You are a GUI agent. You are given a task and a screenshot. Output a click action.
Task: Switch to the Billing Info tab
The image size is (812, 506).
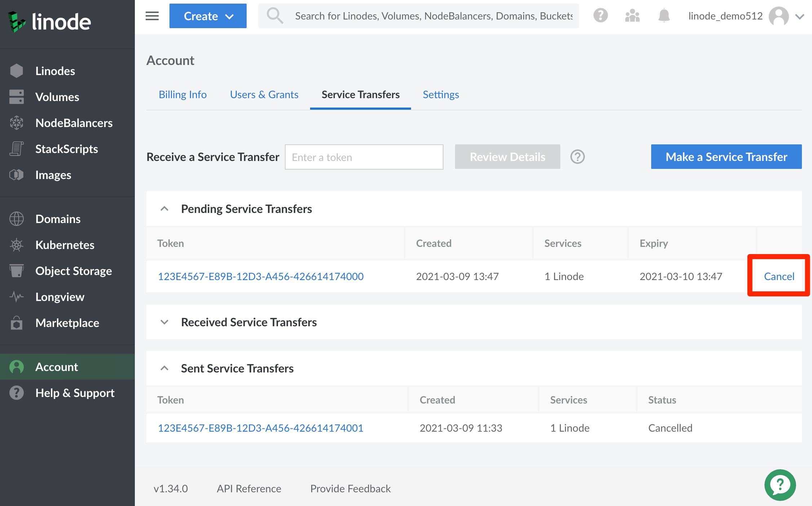182,94
